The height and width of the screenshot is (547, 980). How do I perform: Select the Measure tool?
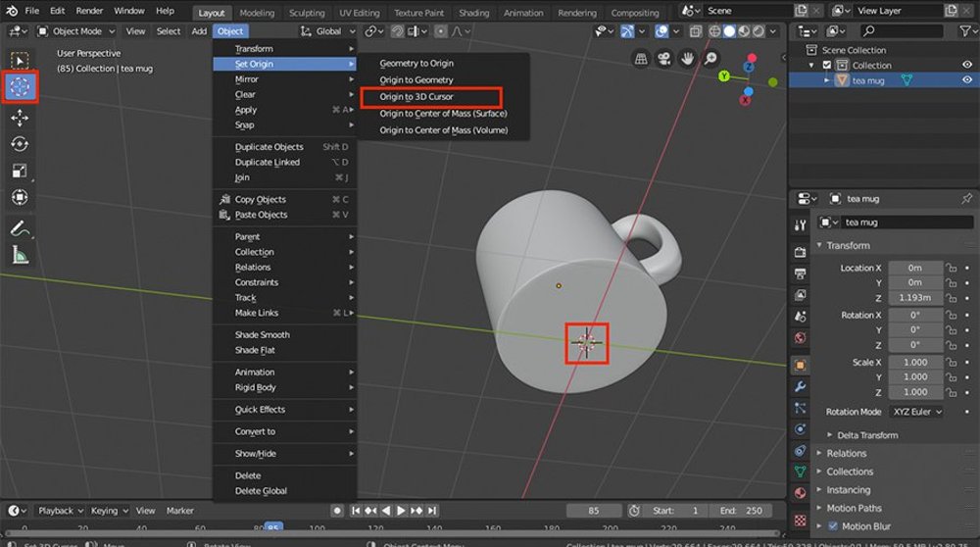click(x=20, y=255)
